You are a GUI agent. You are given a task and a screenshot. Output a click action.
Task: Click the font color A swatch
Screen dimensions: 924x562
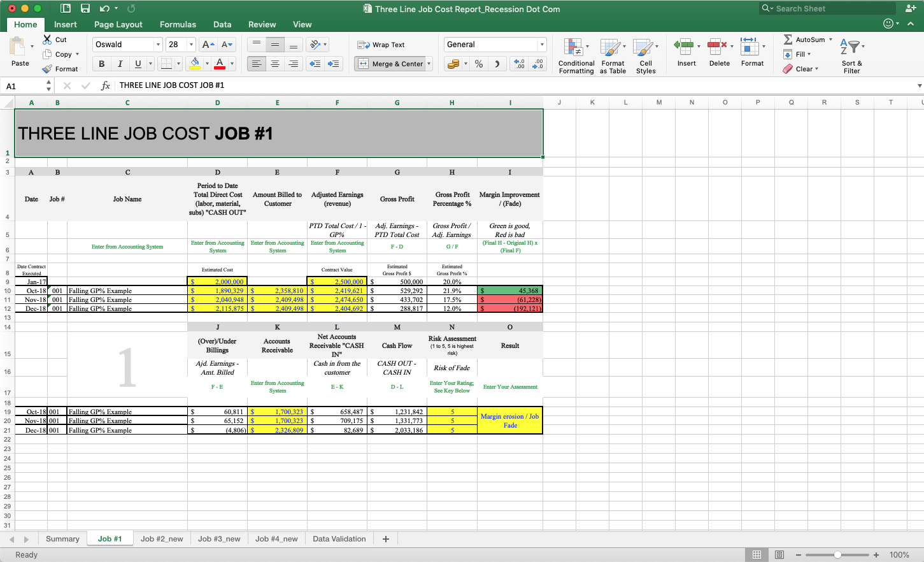point(220,64)
